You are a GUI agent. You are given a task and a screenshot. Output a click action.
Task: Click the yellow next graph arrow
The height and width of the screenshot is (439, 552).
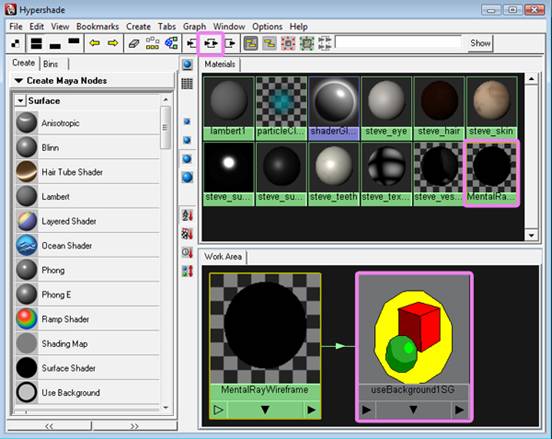pyautogui.click(x=113, y=43)
